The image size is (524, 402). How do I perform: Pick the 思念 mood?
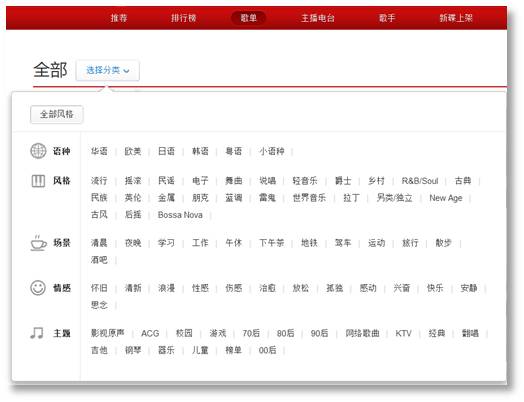coord(99,305)
